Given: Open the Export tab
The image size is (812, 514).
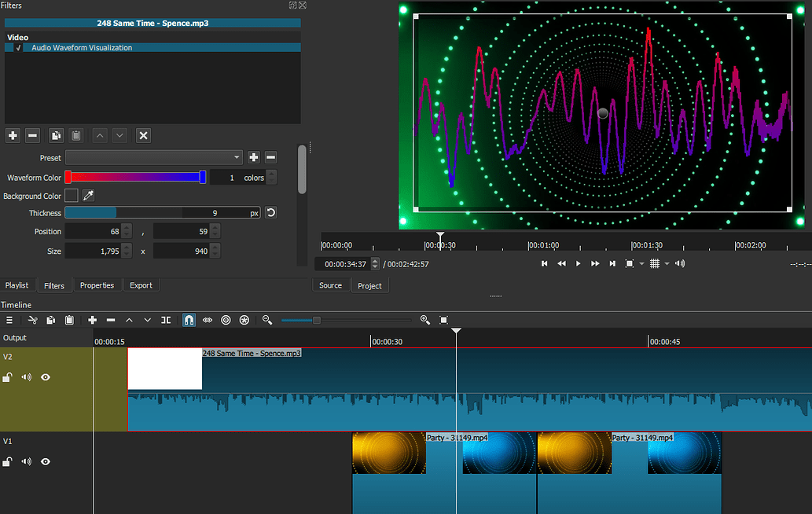Looking at the screenshot, I should [141, 285].
